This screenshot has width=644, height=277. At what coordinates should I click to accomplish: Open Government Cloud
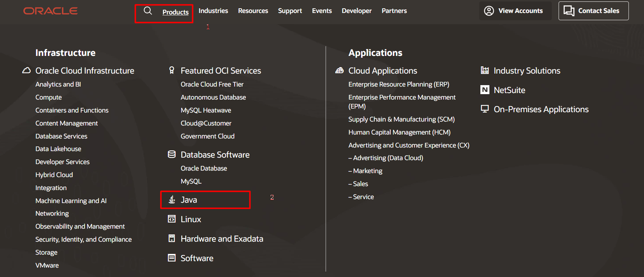pos(208,136)
